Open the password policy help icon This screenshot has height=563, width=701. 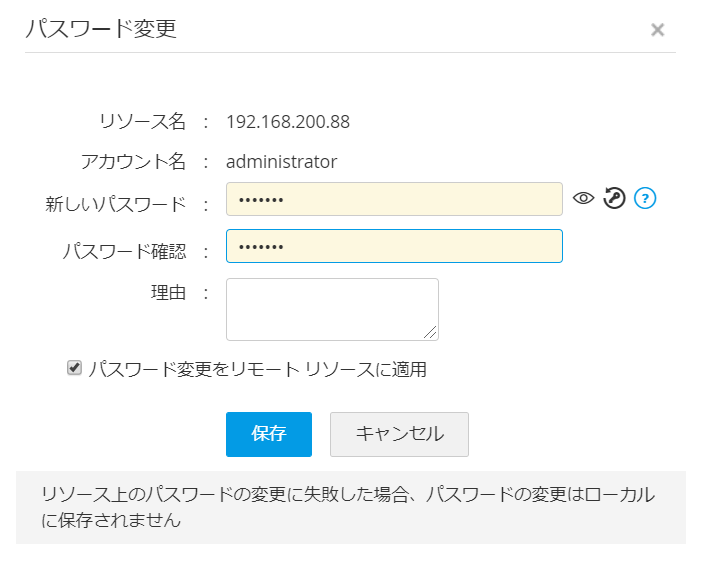(646, 199)
